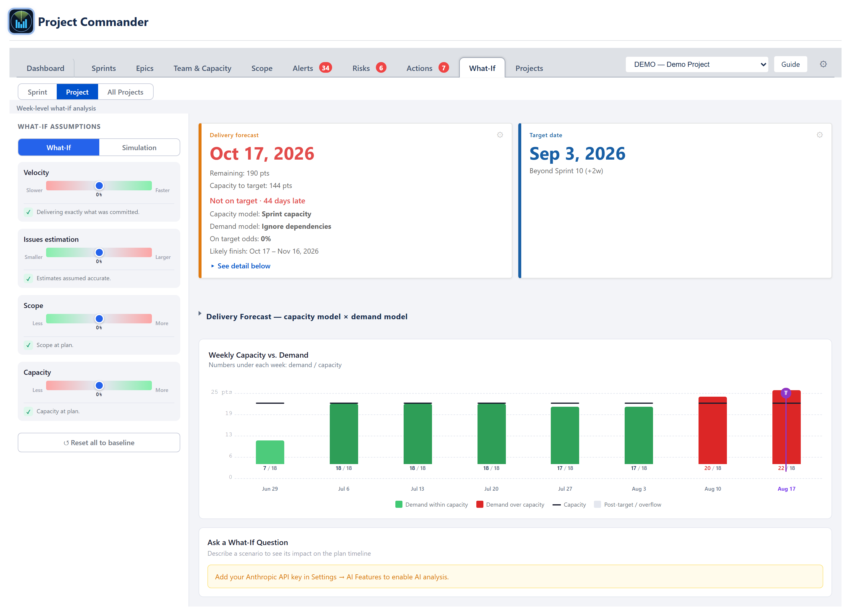Screen dimensions: 851x616
Task: Open the Team & Capacity tab
Action: pyautogui.click(x=202, y=68)
